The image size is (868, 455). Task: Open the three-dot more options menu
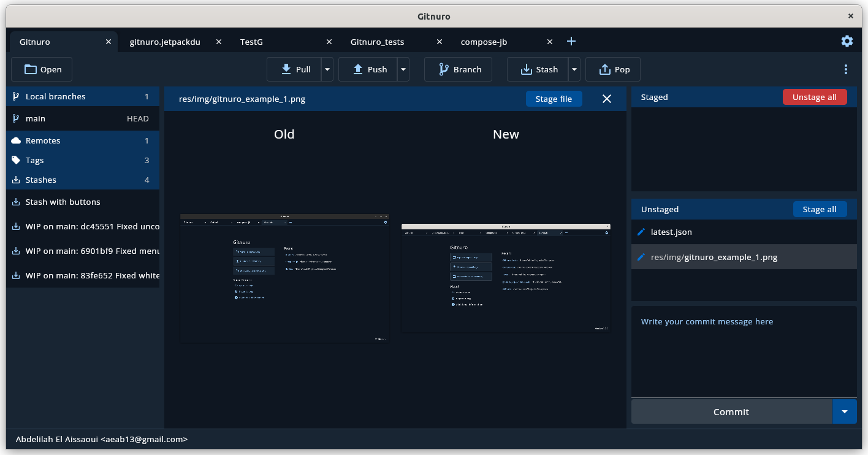pos(846,69)
